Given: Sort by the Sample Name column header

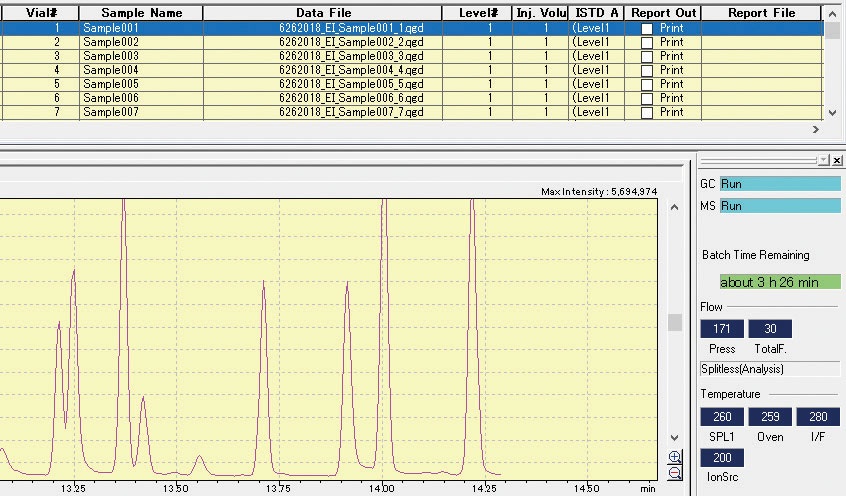Looking at the screenshot, I should tap(141, 13).
